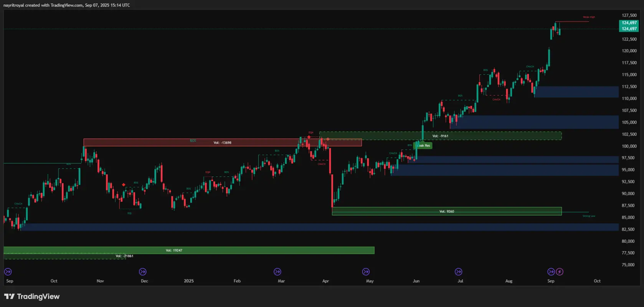Open the event marker above Jul
The width and height of the screenshot is (644, 307).
click(x=459, y=272)
